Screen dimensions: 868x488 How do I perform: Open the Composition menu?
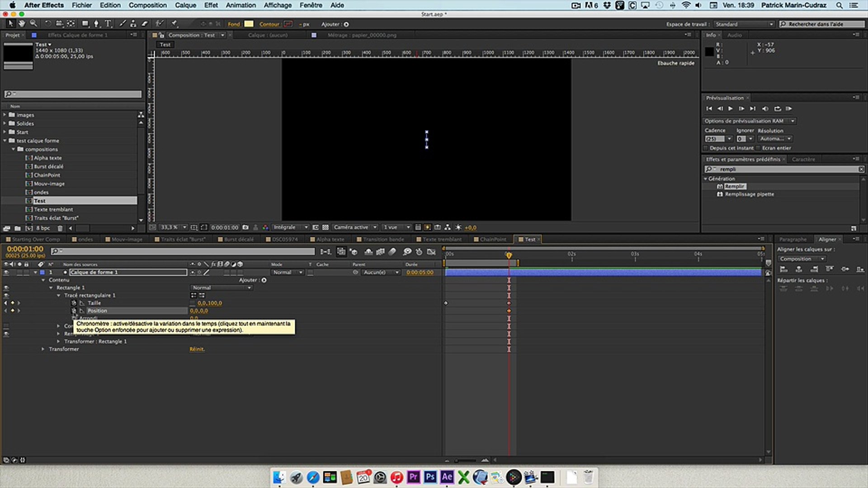click(147, 5)
